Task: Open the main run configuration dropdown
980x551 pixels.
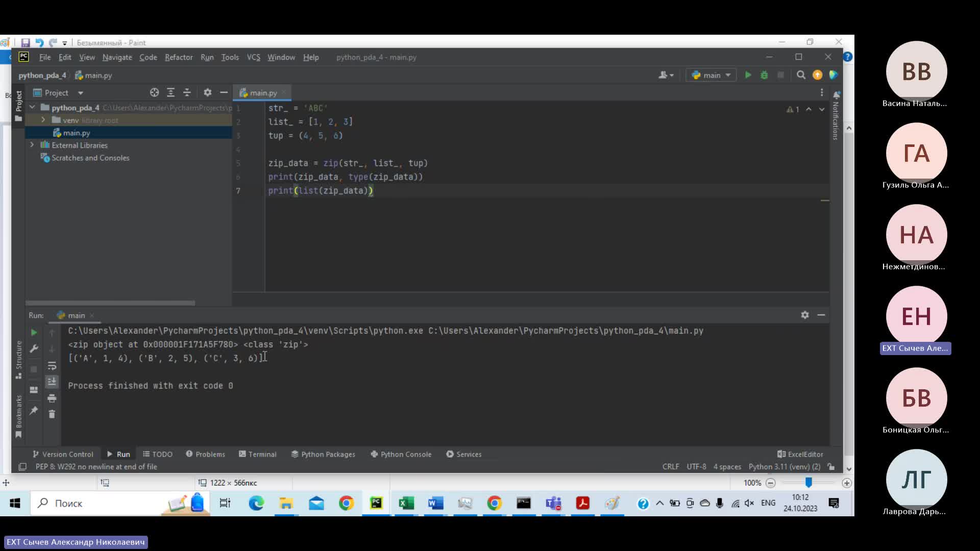Action: [711, 75]
